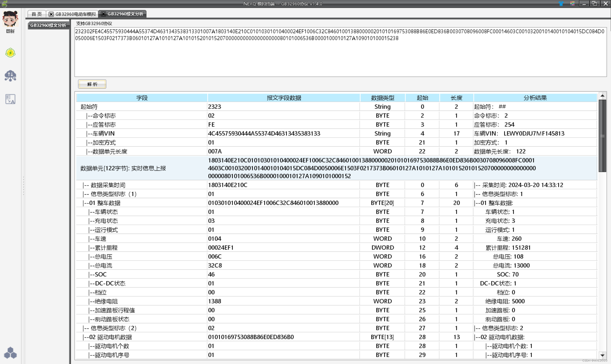Select the cloud network sidebar icon
This screenshot has height=364, width=611.
pos(10,76)
